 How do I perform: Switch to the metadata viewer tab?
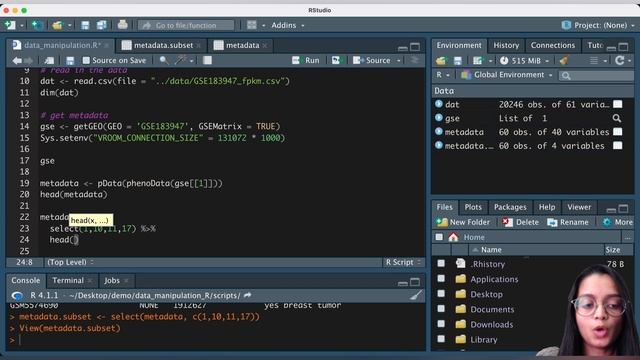click(x=242, y=45)
